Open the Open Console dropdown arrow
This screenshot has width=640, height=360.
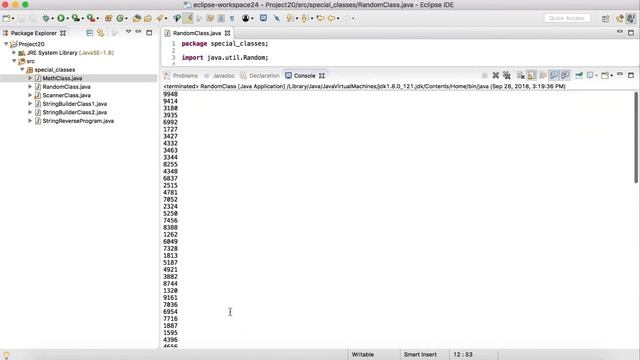pos(611,76)
